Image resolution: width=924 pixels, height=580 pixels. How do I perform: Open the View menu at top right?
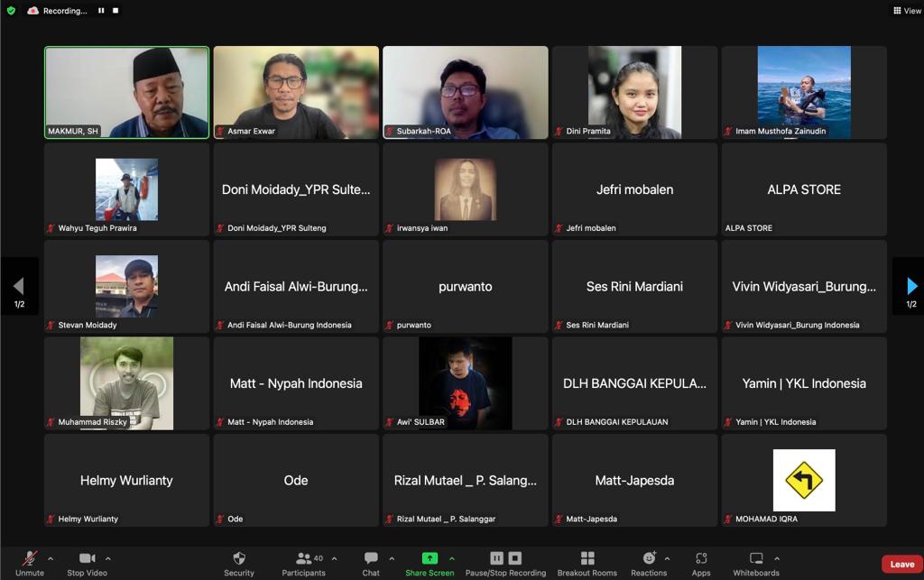[908, 11]
